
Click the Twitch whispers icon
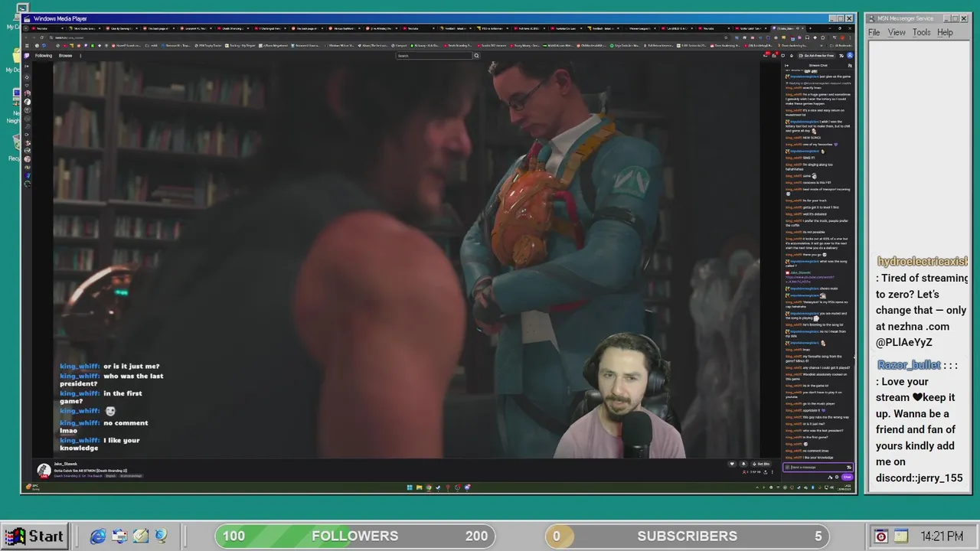tap(782, 56)
